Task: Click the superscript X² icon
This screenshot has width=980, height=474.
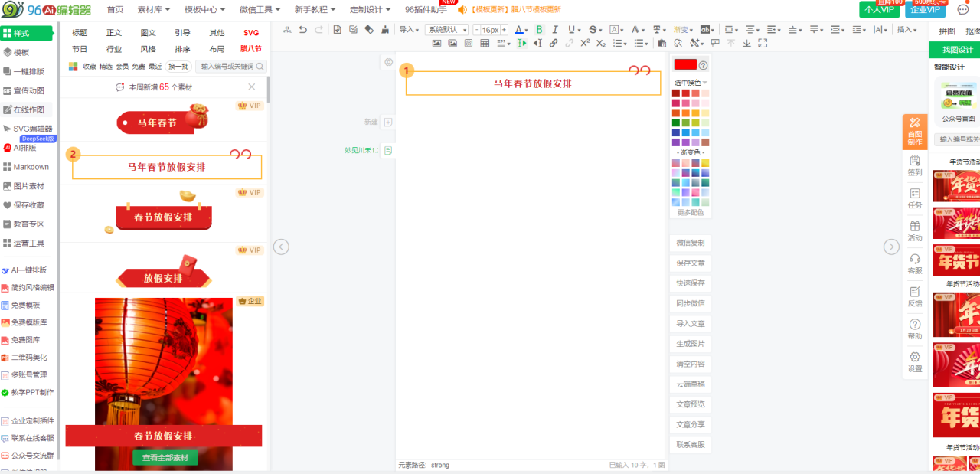Action: point(585,44)
